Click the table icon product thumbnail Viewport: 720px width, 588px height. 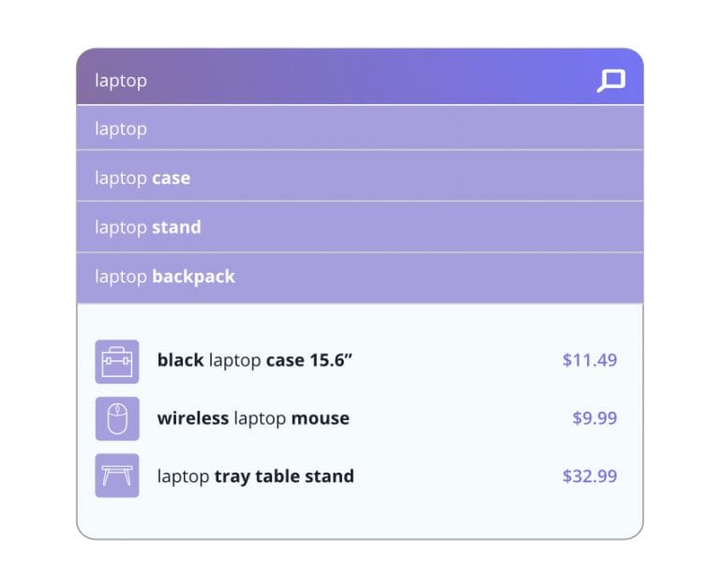(x=117, y=475)
